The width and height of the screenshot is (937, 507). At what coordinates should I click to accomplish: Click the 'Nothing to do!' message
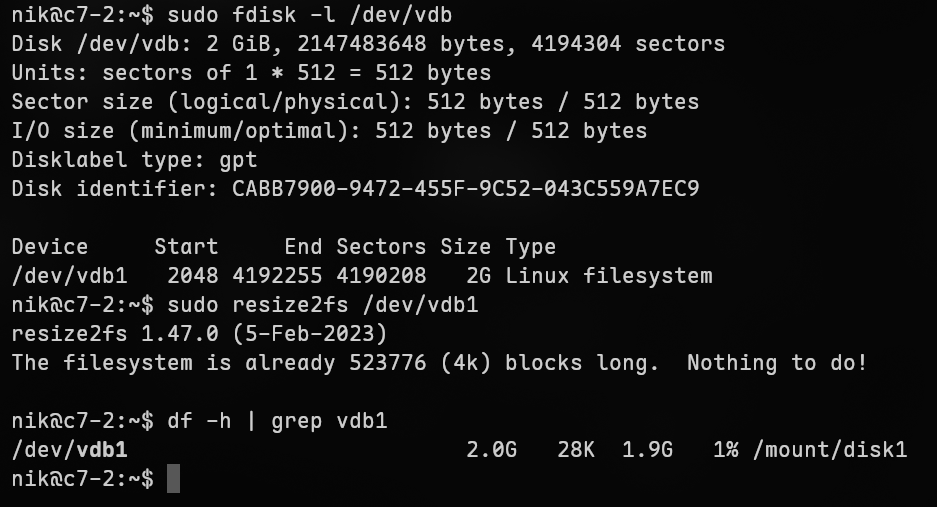(x=777, y=363)
